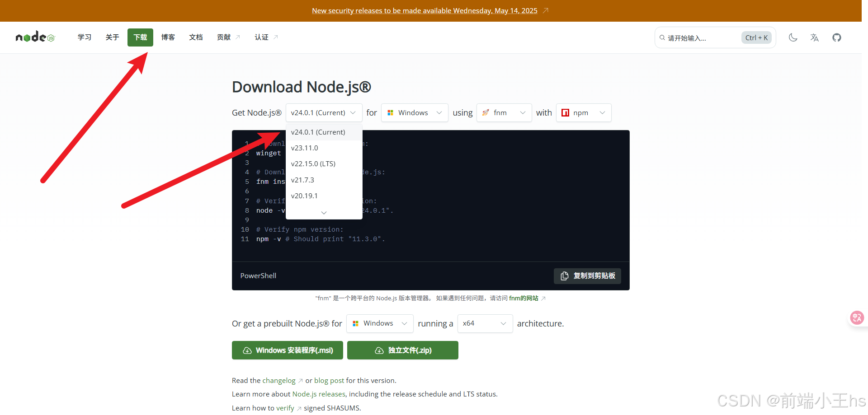Click code line 'npm -v # Should print'
The height and width of the screenshot is (415, 868).
(321, 239)
